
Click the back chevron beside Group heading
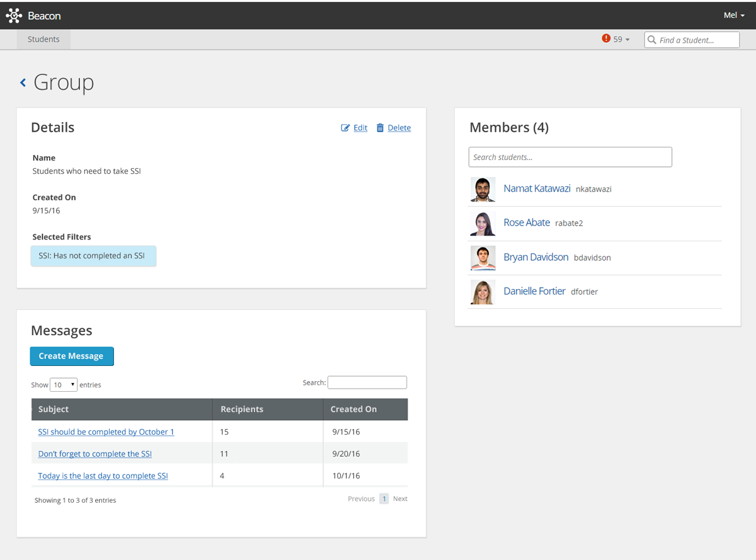pyautogui.click(x=23, y=82)
